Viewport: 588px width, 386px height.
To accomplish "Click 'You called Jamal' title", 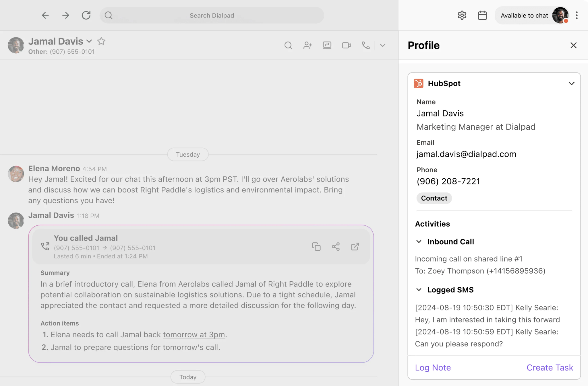I will coord(86,238).
